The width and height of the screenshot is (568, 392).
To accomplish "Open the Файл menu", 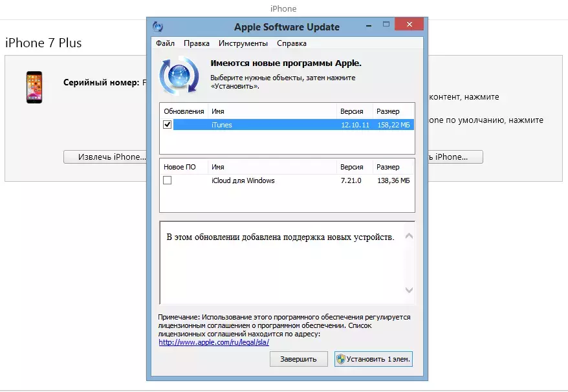I will point(165,43).
